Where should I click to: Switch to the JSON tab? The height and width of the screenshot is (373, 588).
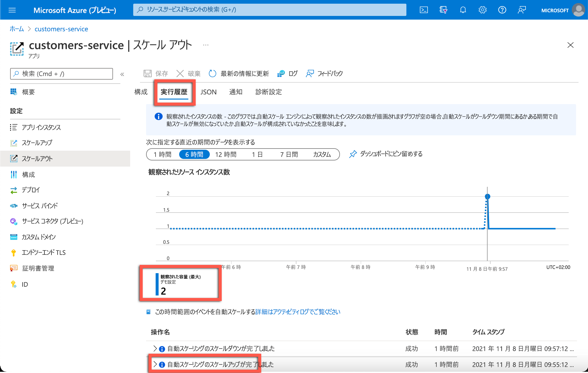click(x=208, y=92)
